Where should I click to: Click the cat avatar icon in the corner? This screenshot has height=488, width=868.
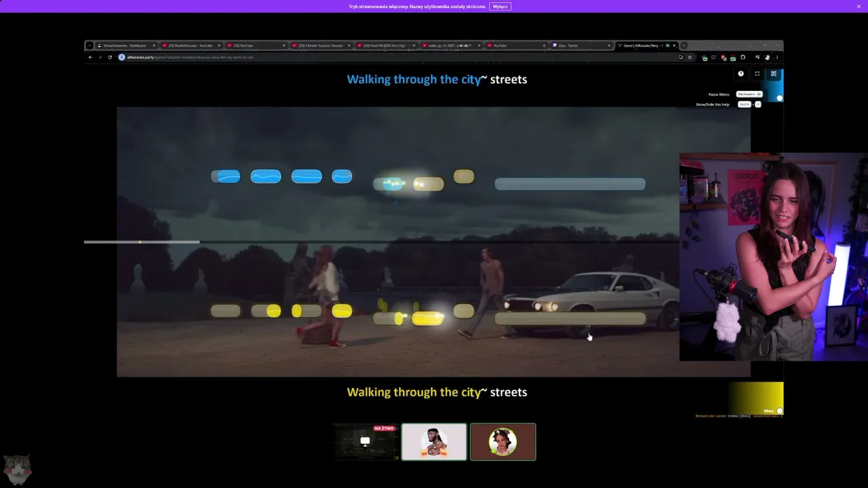point(17,469)
